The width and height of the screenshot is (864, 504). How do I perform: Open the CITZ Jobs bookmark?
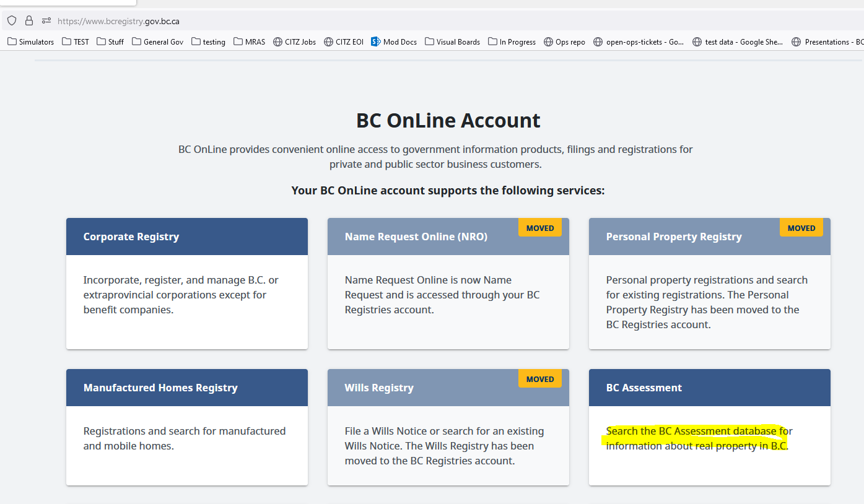[x=295, y=42]
